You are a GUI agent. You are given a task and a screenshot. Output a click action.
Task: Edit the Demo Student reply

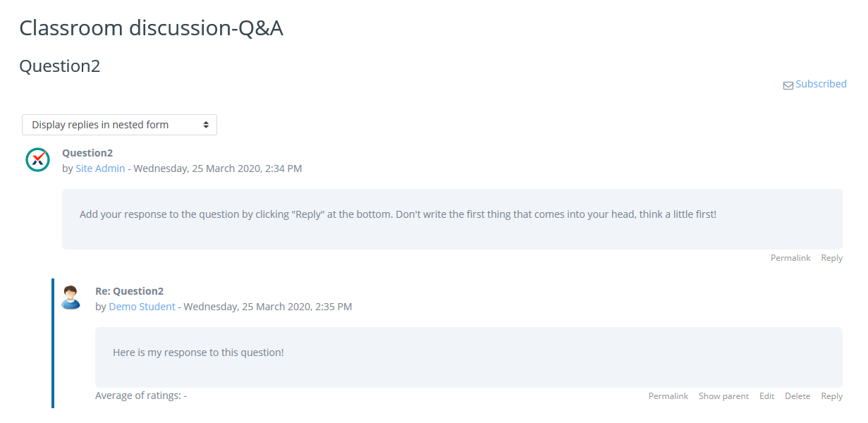(x=766, y=396)
